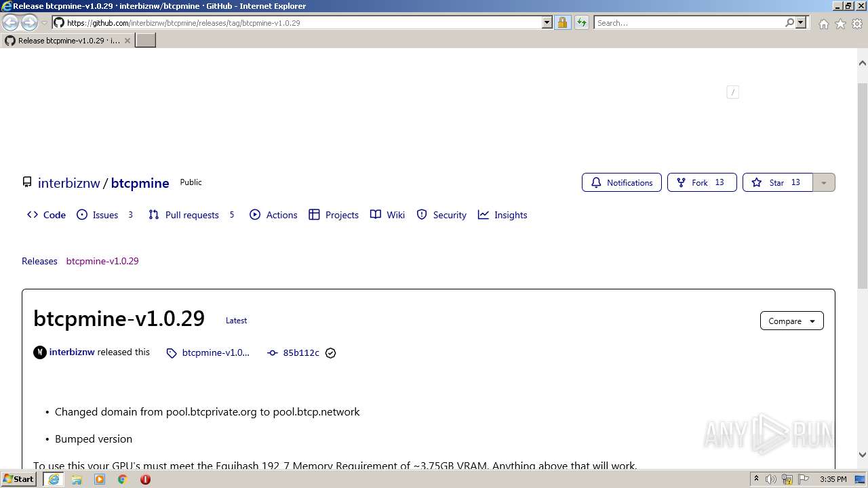Click the action center flag icon

click(804, 479)
